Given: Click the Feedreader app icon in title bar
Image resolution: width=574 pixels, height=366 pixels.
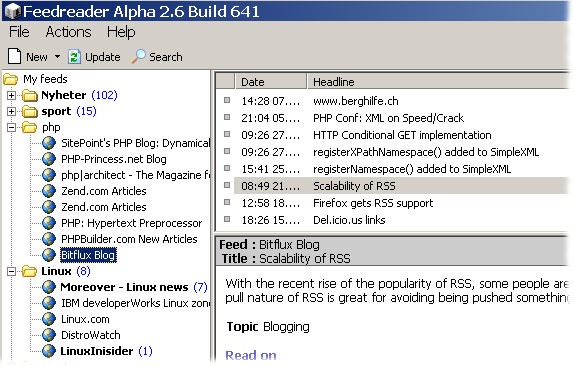Looking at the screenshot, I should [x=13, y=11].
